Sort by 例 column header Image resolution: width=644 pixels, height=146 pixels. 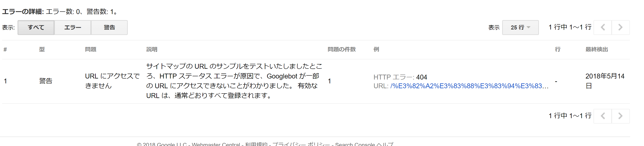tap(376, 49)
